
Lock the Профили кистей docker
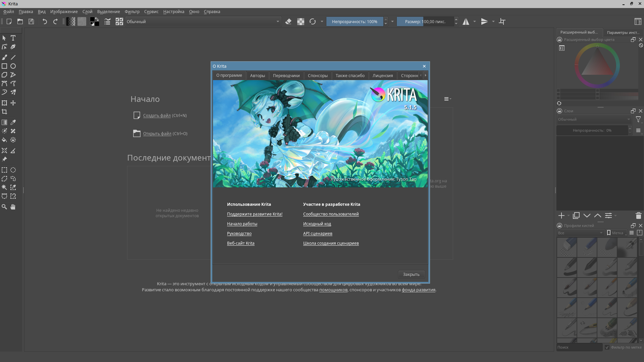click(x=559, y=226)
